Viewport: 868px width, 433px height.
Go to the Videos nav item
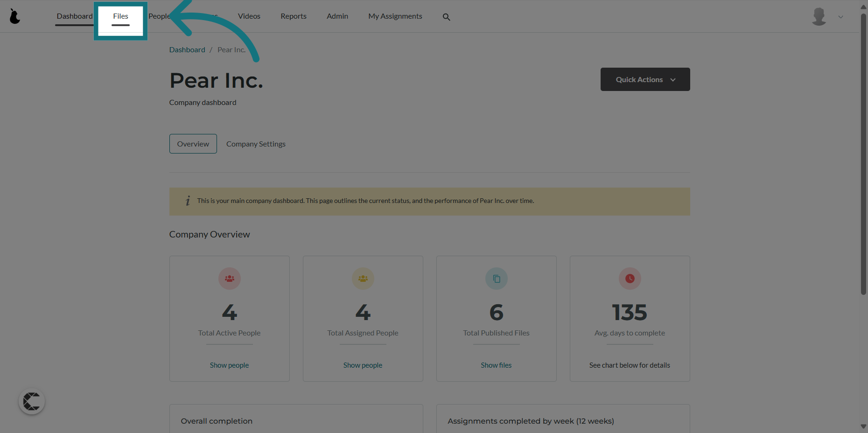click(x=249, y=16)
